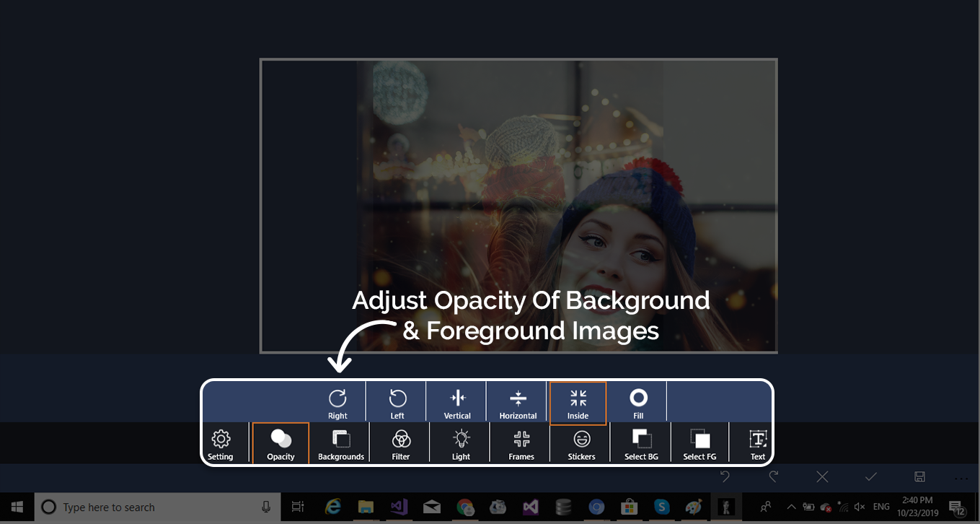
Task: Open clock showing 2:40 PM
Action: [916, 507]
